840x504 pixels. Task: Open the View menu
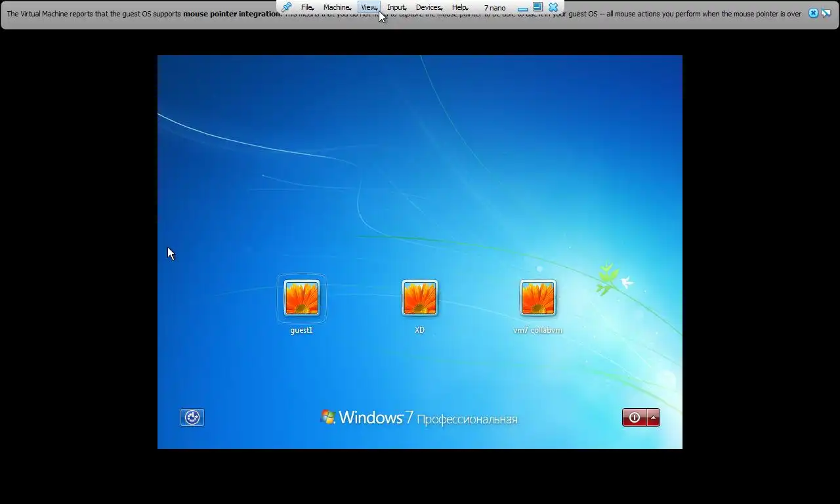[369, 7]
